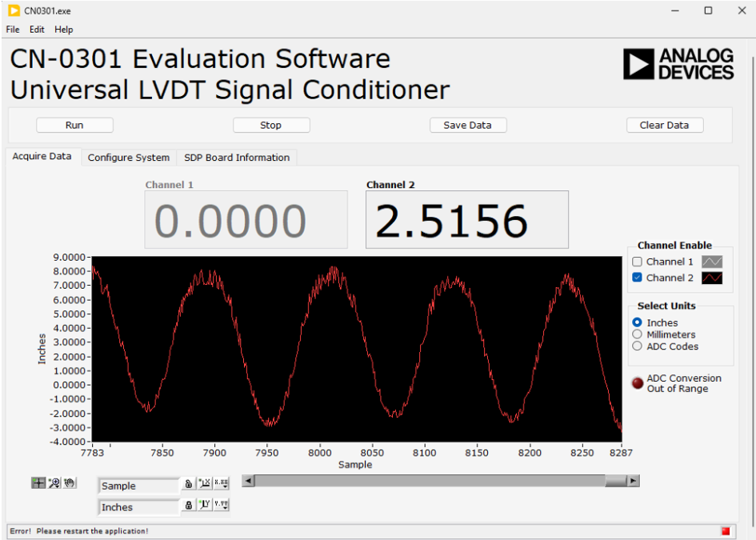Select the crosshair cursor movement tool
The height and width of the screenshot is (540, 756).
(x=38, y=482)
